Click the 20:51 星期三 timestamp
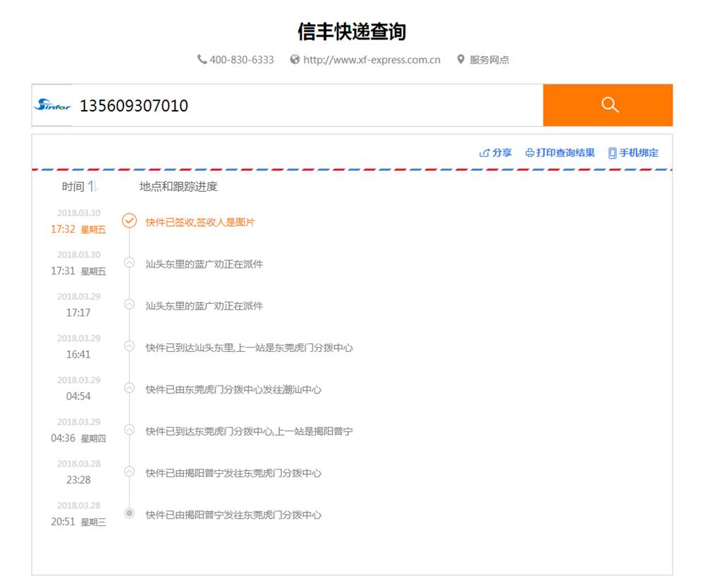 coord(78,522)
